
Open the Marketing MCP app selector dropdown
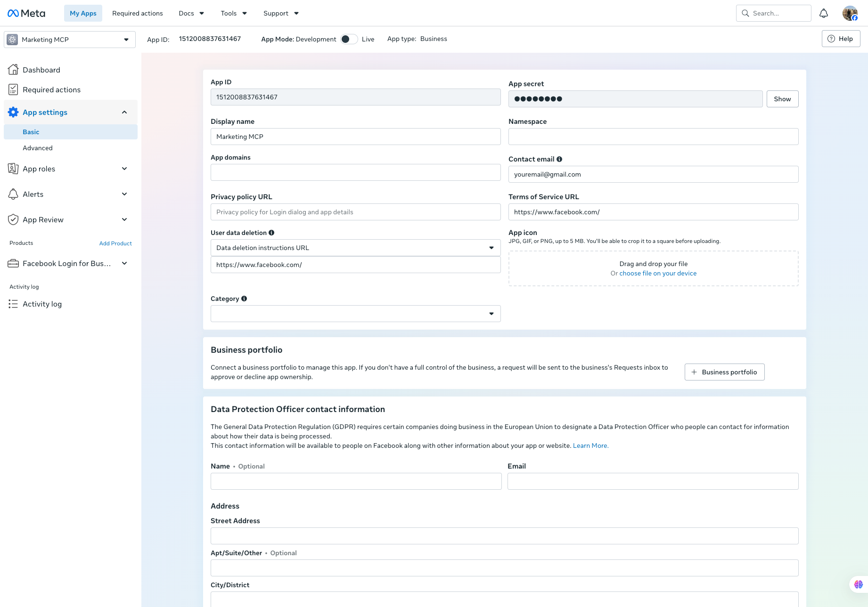point(70,40)
